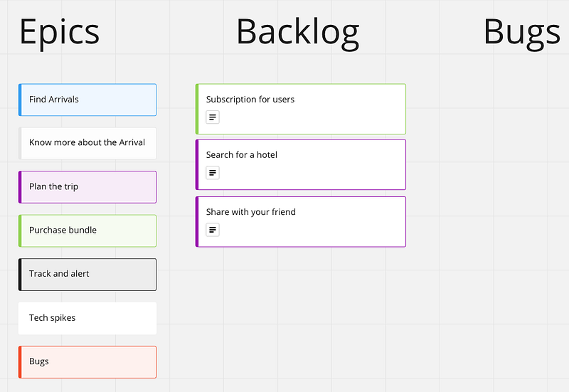The width and height of the screenshot is (569, 392).
Task: Select the Tech spikes card
Action: (x=87, y=318)
